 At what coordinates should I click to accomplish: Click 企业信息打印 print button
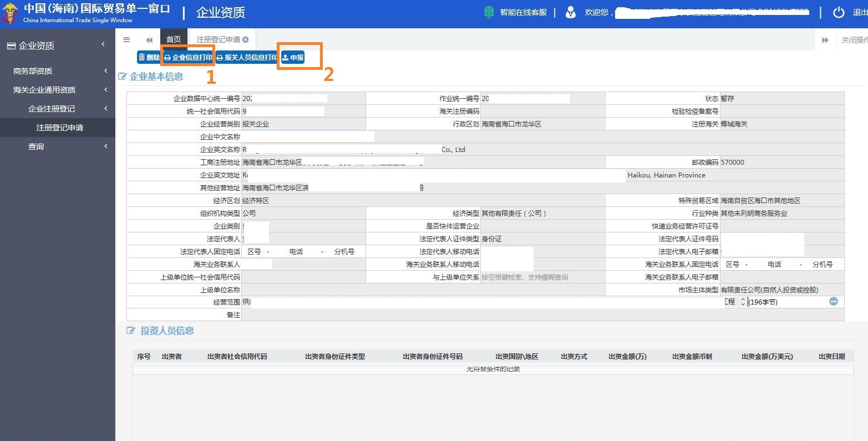click(x=188, y=57)
